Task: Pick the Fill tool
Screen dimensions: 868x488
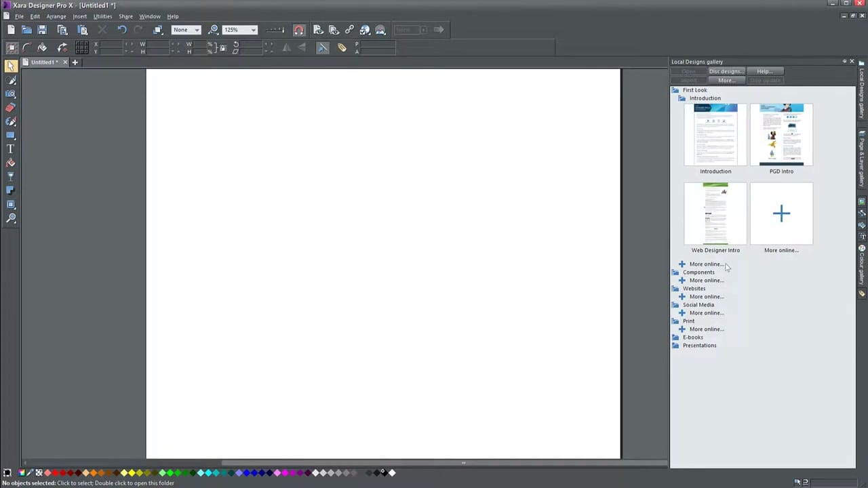Action: 11,161
